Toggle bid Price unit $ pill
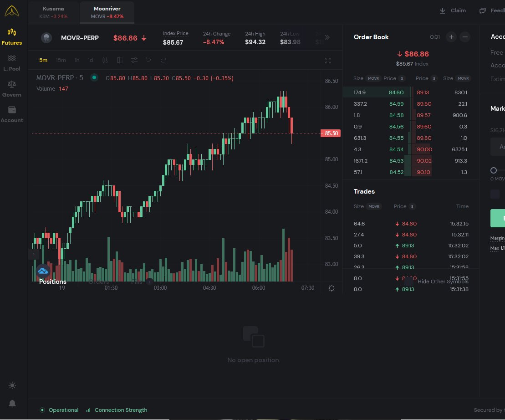The image size is (505, 420). coord(402,78)
